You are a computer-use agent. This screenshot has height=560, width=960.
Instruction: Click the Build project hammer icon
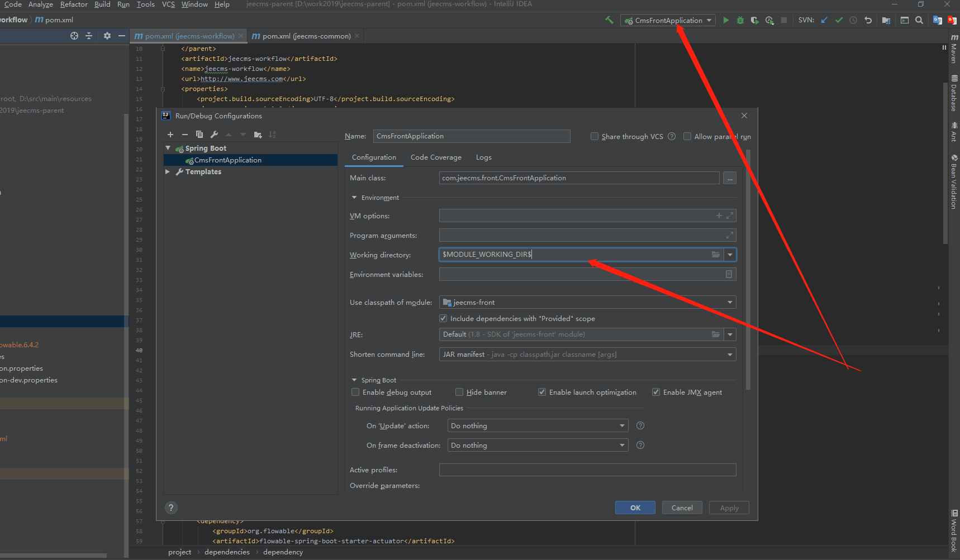click(x=609, y=20)
